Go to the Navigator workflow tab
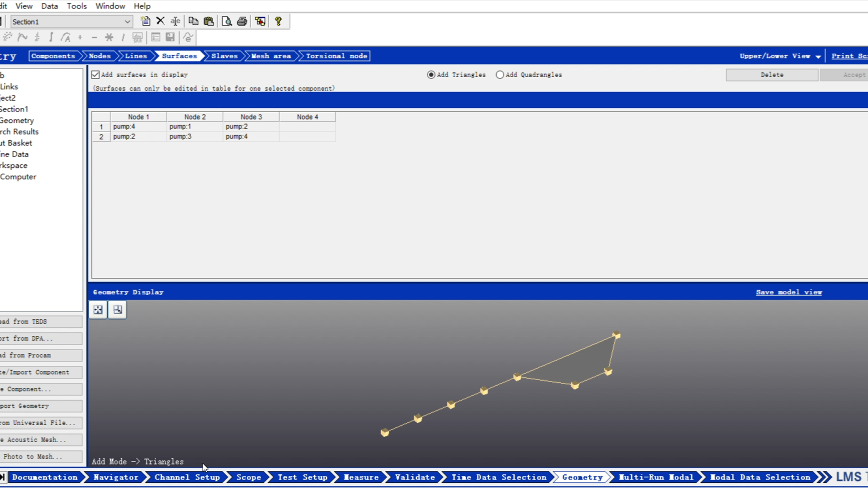This screenshot has height=488, width=868. point(116,477)
